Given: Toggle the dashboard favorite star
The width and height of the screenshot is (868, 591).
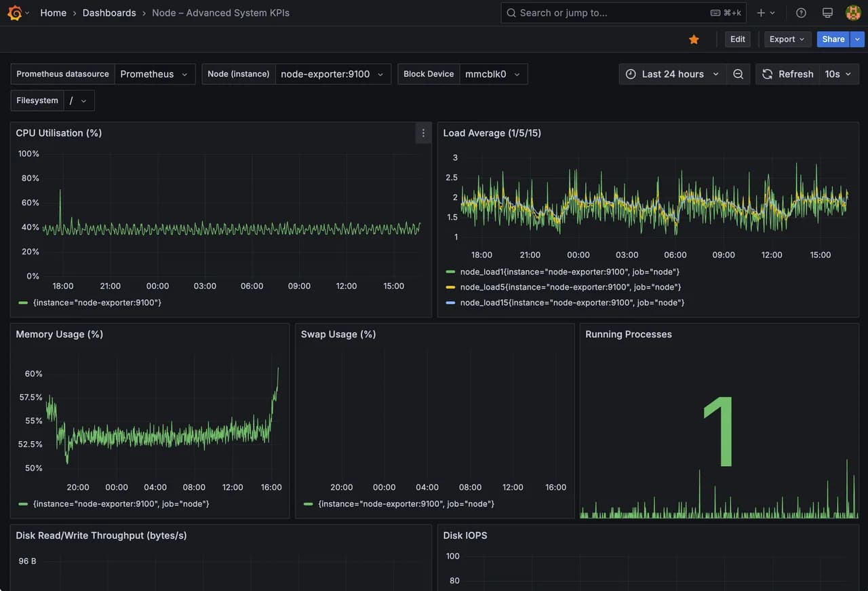Looking at the screenshot, I should pos(694,39).
